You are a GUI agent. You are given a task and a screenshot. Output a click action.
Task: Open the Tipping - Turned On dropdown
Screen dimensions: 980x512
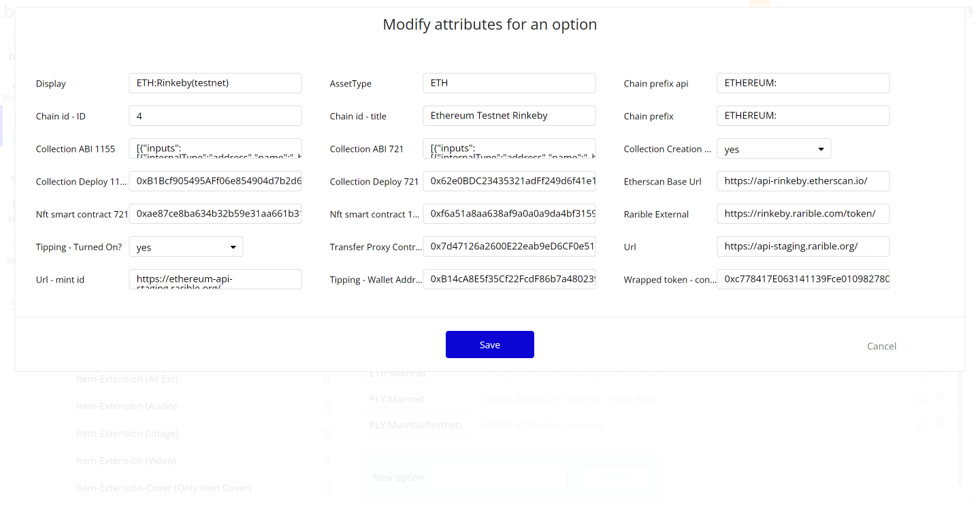[x=186, y=246]
